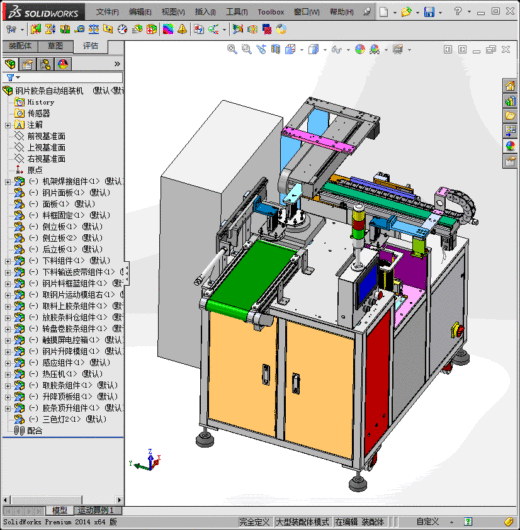Open Custom Properties icon in task pane

(510, 161)
